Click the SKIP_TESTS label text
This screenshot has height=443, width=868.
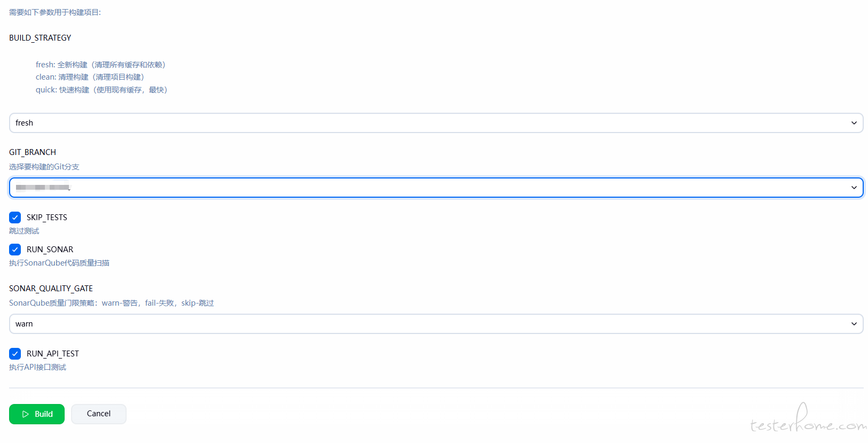[x=47, y=217]
